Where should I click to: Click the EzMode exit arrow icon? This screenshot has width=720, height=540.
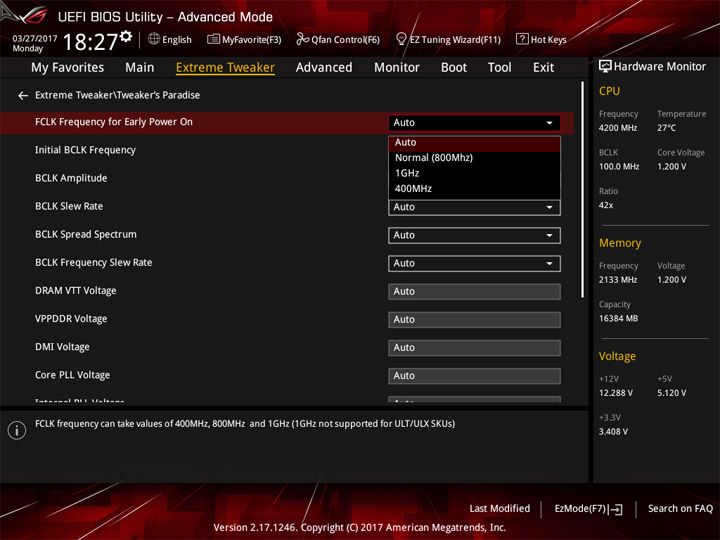point(617,509)
